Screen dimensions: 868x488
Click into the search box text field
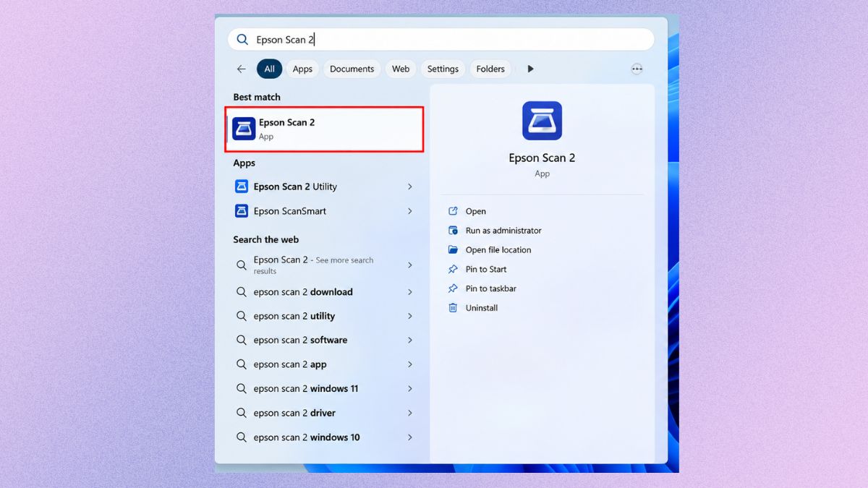pyautogui.click(x=441, y=40)
